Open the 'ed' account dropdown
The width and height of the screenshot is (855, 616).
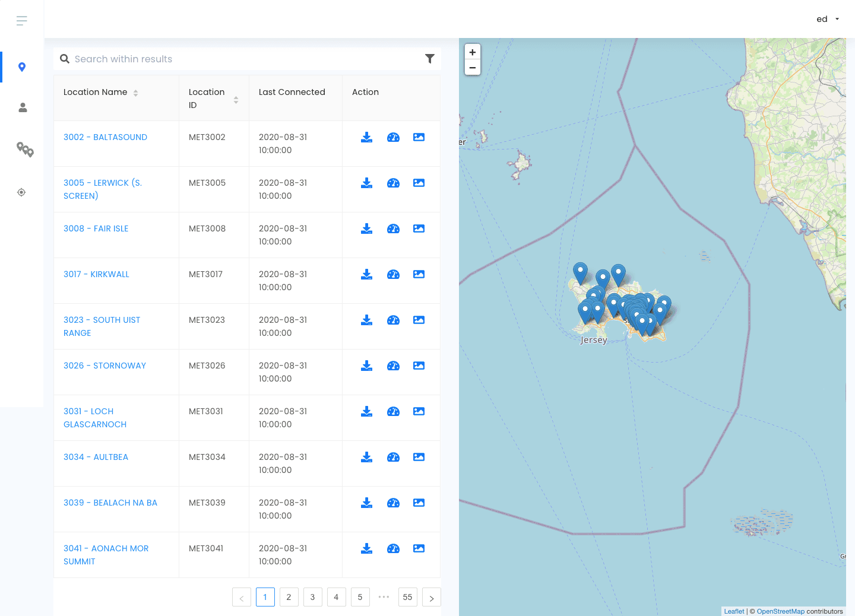(x=828, y=18)
